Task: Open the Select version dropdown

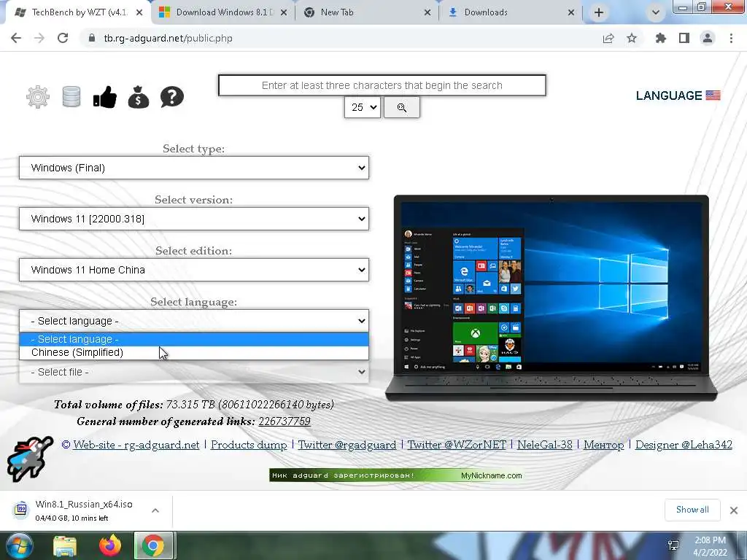Action: tap(194, 219)
